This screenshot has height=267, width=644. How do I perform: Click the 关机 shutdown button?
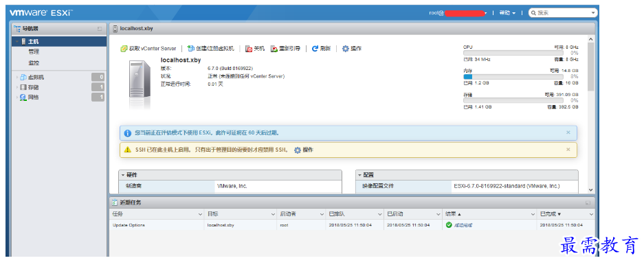(254, 49)
